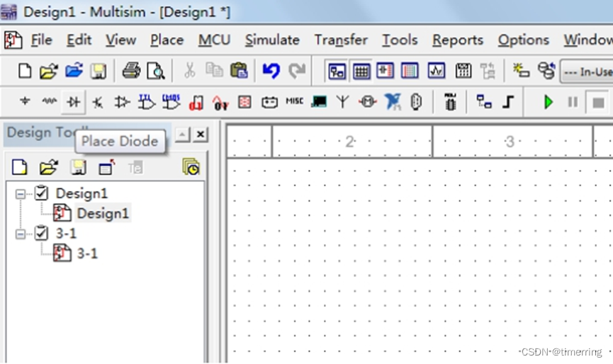Click the Place Bus icon
Image resolution: width=613 pixels, height=364 pixels.
tap(508, 102)
